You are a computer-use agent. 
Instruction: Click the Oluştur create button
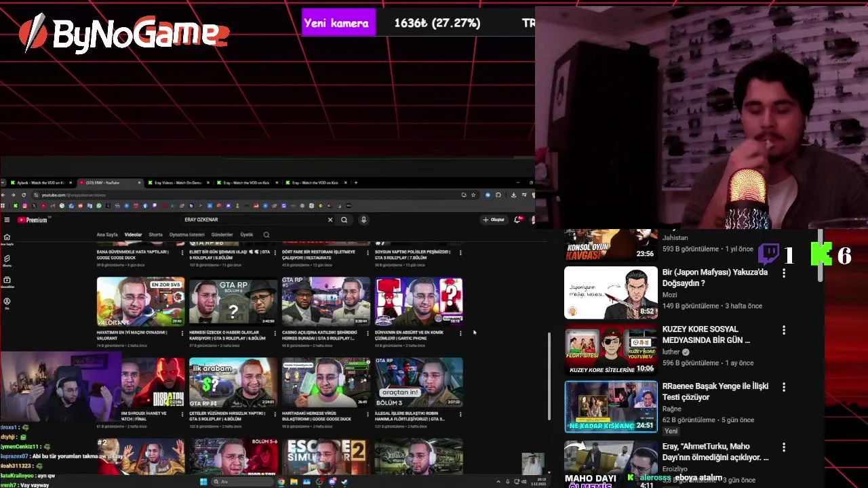click(x=494, y=220)
